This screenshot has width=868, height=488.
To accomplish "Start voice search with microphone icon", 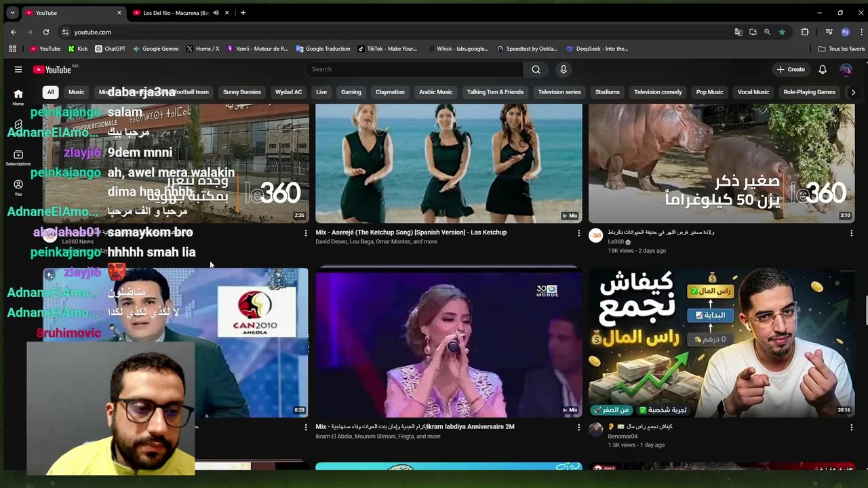I will pyautogui.click(x=563, y=69).
